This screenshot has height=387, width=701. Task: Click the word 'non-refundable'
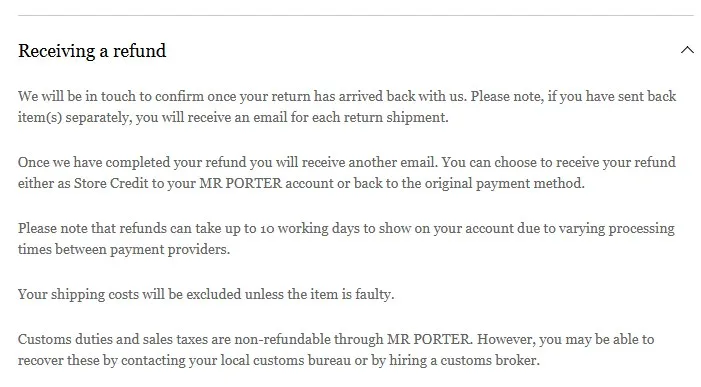(x=282, y=339)
